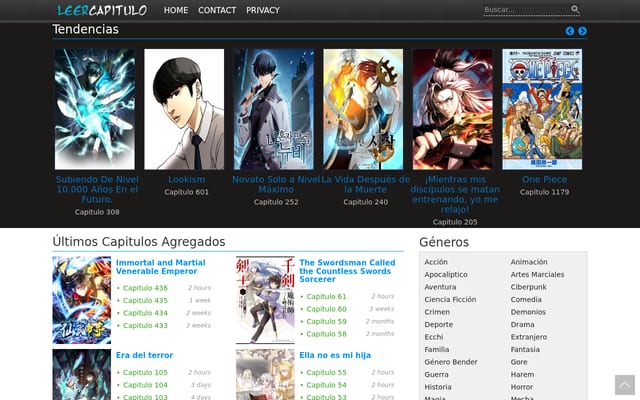Open Immortal and Martial Venerable Emperor cover
This screenshot has width=640, height=400.
tap(82, 300)
